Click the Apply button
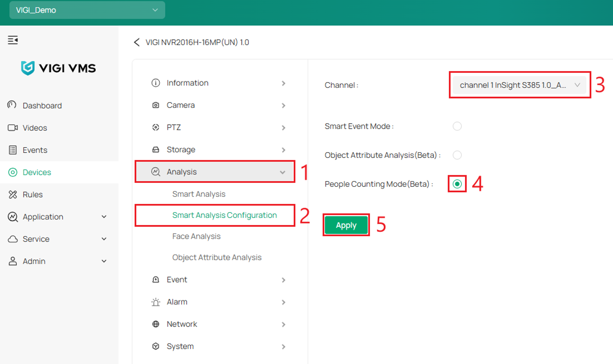Screen dimensions: 613x364 (x=346, y=225)
